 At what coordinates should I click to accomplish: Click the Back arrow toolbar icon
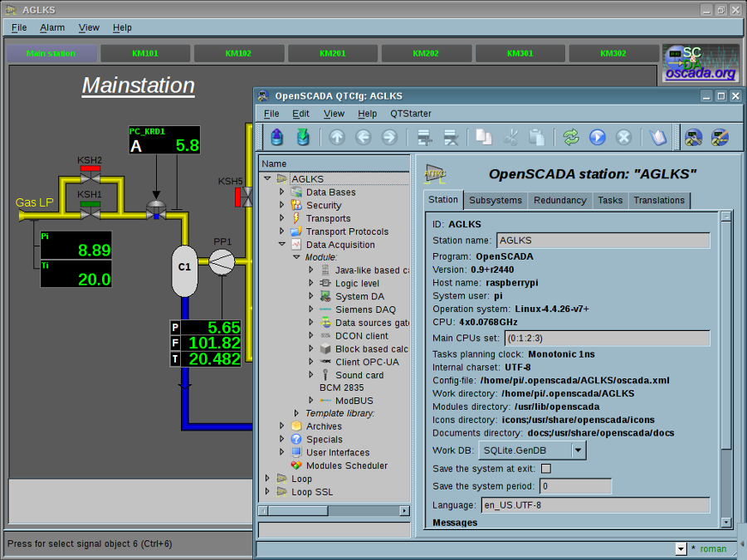pyautogui.click(x=363, y=138)
